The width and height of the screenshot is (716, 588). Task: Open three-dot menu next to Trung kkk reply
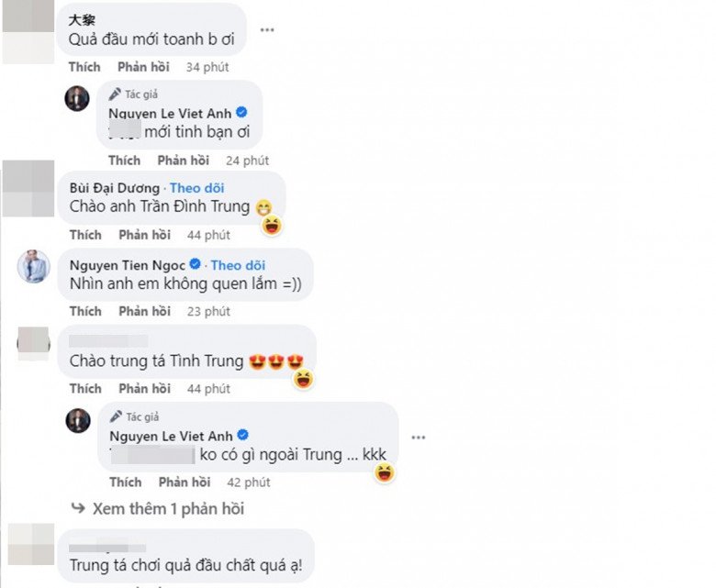click(419, 438)
